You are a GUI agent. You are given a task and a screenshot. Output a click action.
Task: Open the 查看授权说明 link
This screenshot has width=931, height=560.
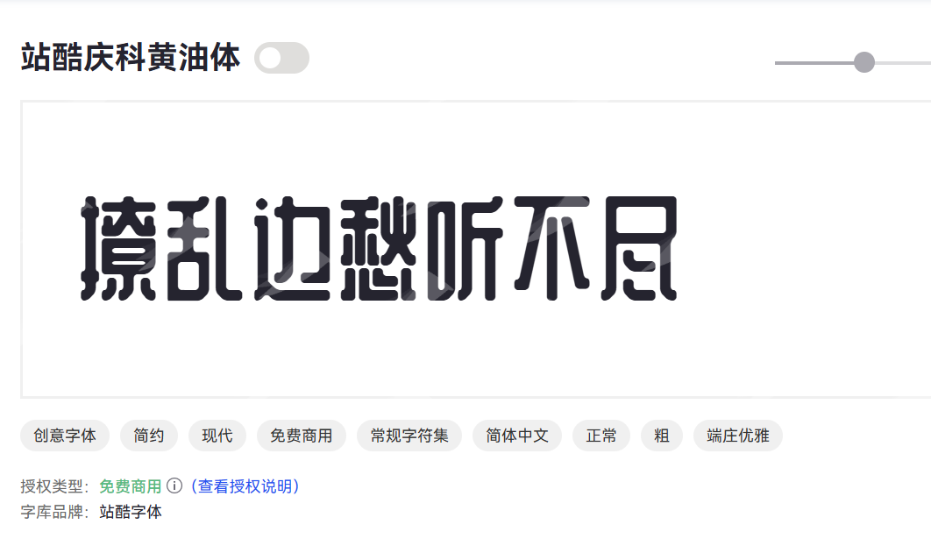click(x=245, y=486)
